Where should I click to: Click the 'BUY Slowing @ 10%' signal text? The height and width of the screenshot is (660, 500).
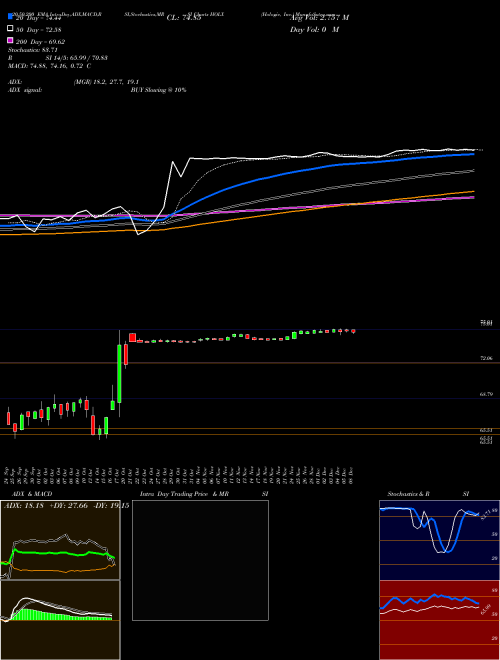tap(158, 90)
